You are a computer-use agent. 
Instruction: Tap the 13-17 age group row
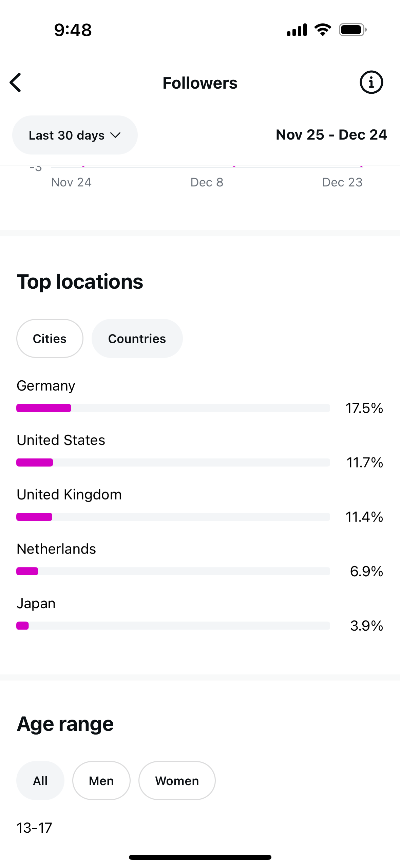[x=200, y=828]
